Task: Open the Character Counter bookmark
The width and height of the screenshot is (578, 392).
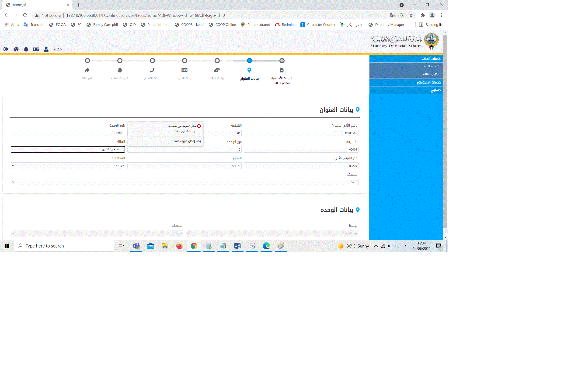Action: pos(318,25)
